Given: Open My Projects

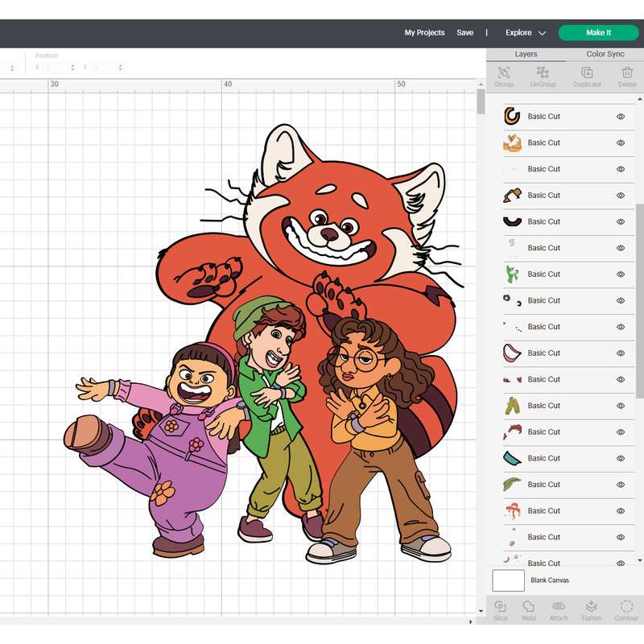Looking at the screenshot, I should point(424,33).
